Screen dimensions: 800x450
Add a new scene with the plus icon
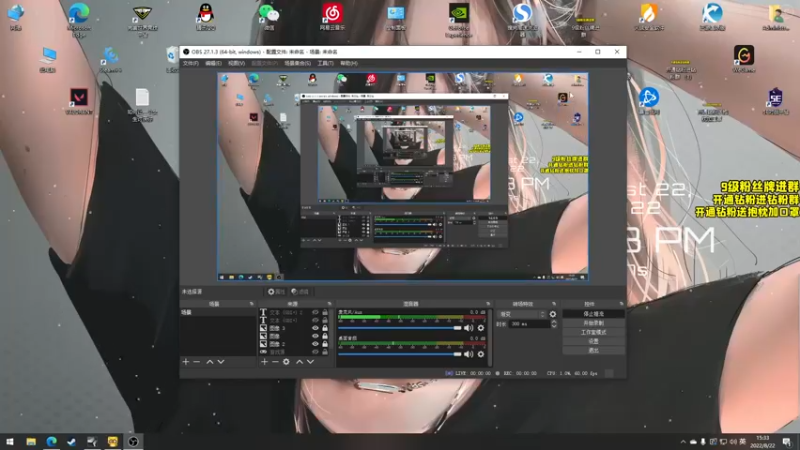coord(186,362)
